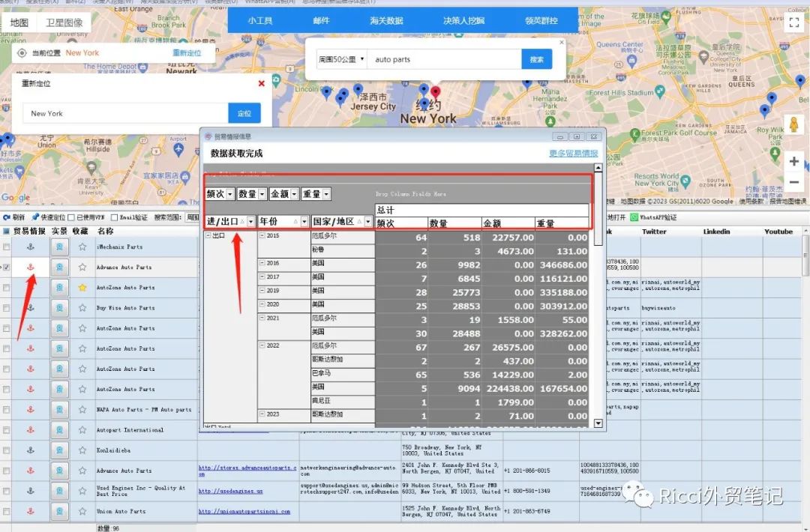Click the WhatsAPP验证 green verification icon
810x532 pixels.
(x=634, y=217)
